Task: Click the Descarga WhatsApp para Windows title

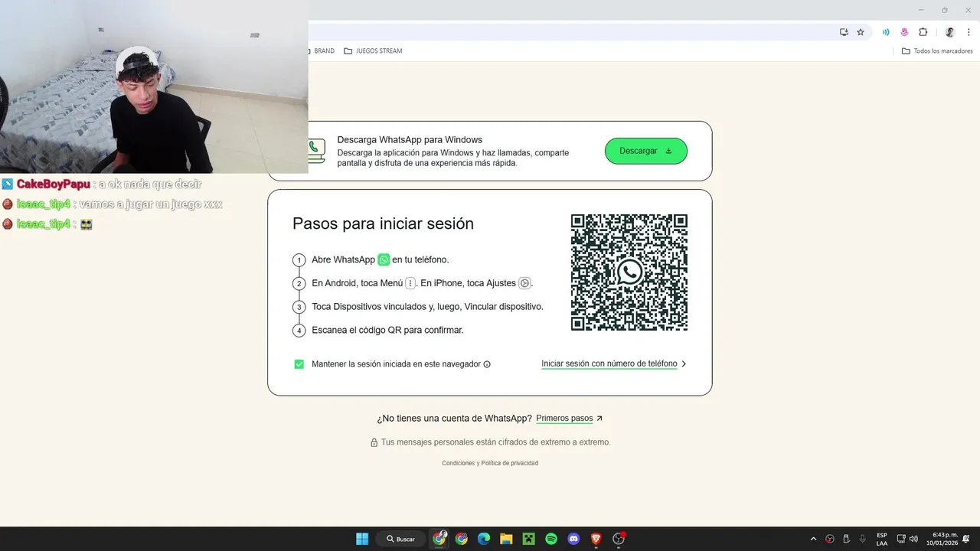Action: [x=410, y=140]
